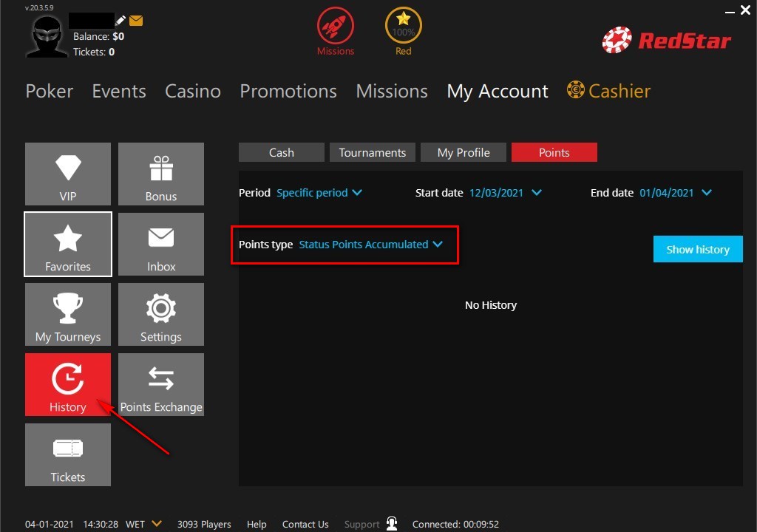Switch to the Tournaments tab

pos(373,153)
